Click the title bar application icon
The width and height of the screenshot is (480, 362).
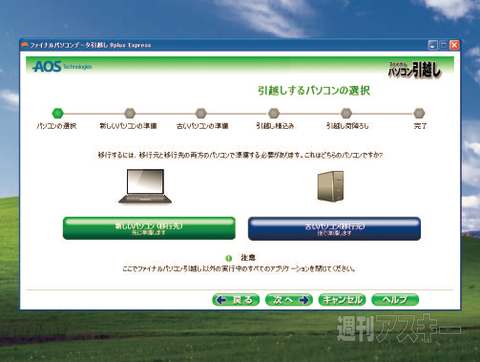pyautogui.click(x=24, y=45)
